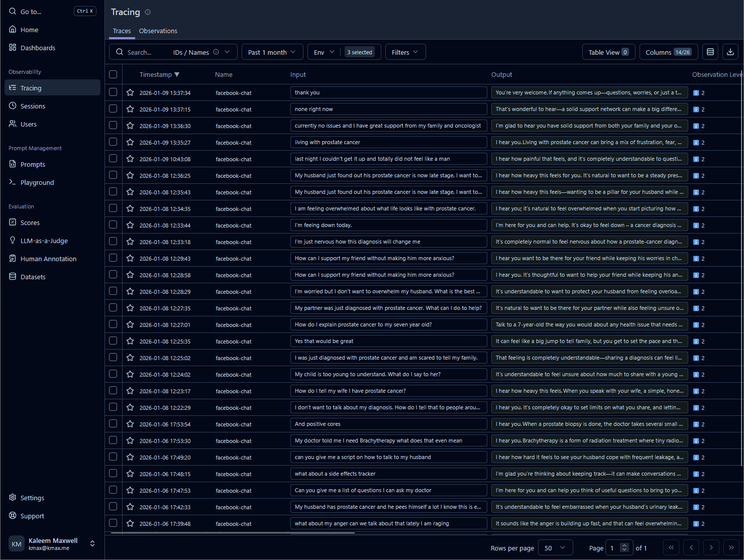Switch to the Traces tab
Screen dimensions: 744x560
pos(122,31)
